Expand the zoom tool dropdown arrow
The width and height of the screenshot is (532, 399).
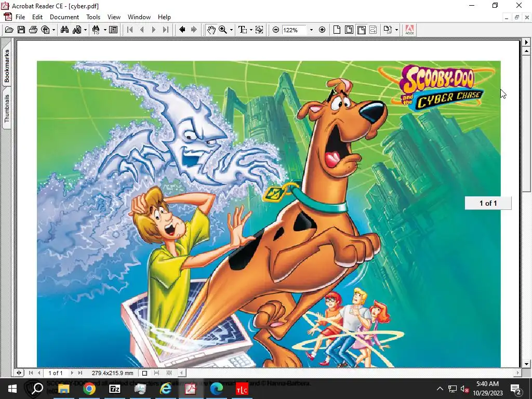[231, 30]
